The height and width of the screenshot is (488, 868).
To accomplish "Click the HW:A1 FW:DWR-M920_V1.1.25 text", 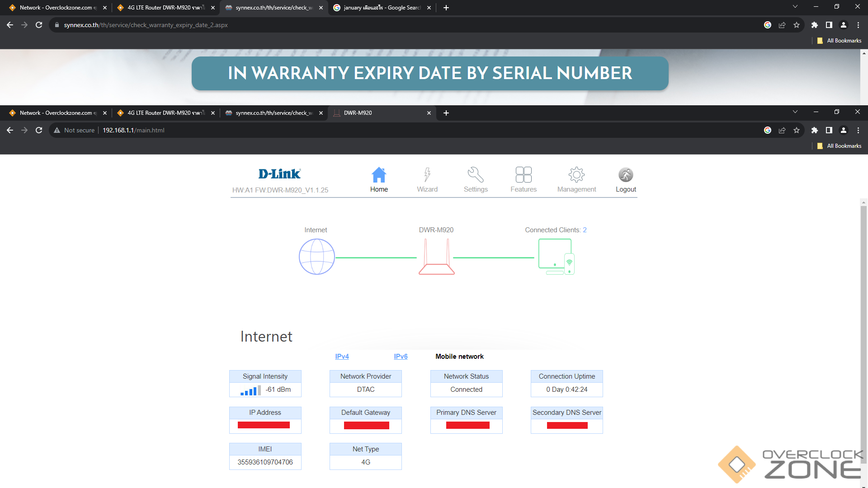I will (x=280, y=190).
